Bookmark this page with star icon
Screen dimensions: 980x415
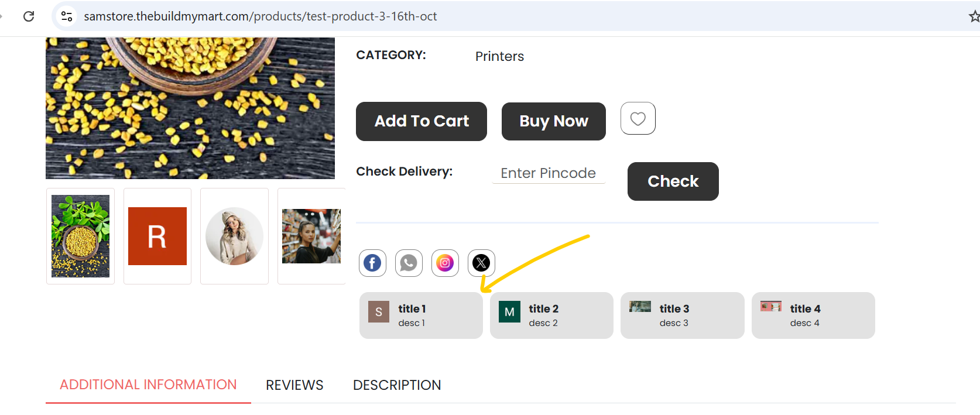[974, 16]
